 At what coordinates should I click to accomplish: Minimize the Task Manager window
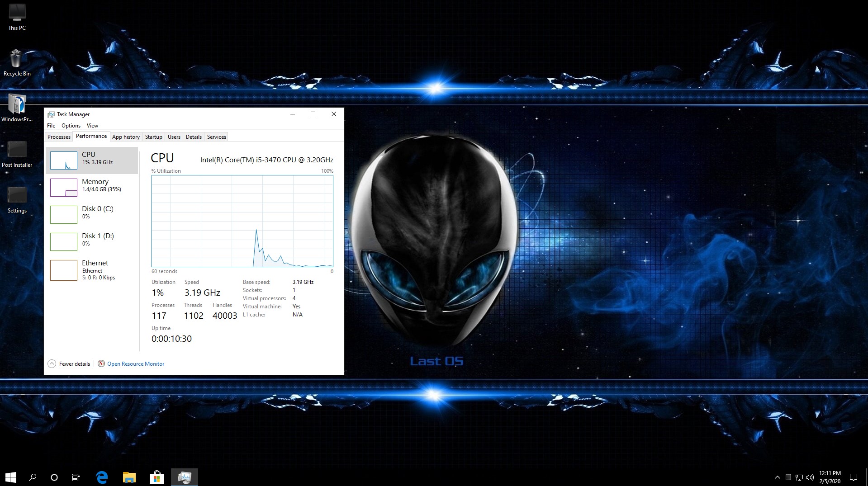point(293,114)
